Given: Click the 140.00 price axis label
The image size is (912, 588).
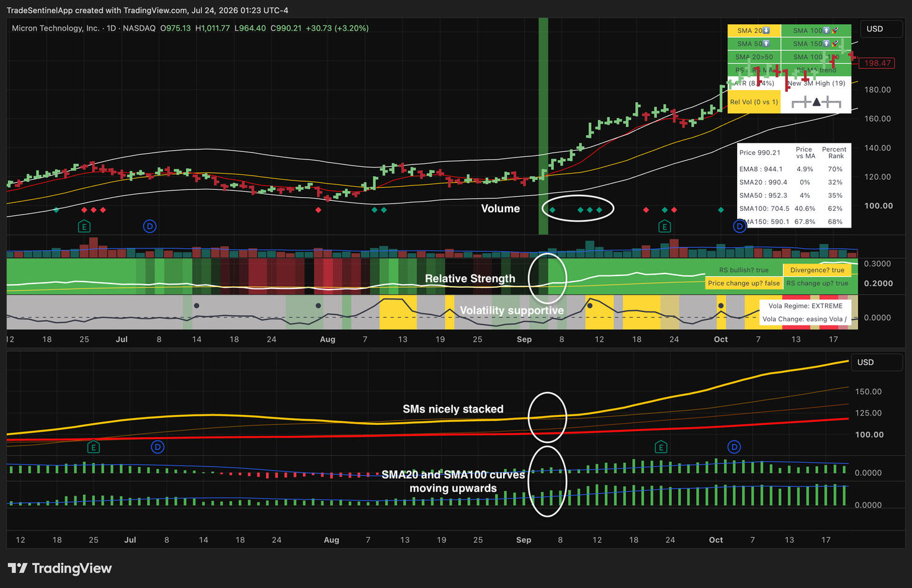Looking at the screenshot, I should 877,148.
